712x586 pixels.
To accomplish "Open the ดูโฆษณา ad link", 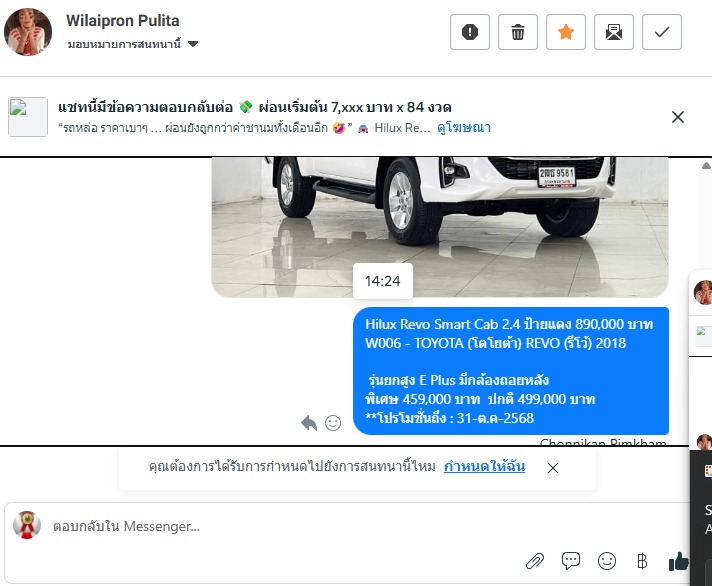I will click(x=464, y=128).
